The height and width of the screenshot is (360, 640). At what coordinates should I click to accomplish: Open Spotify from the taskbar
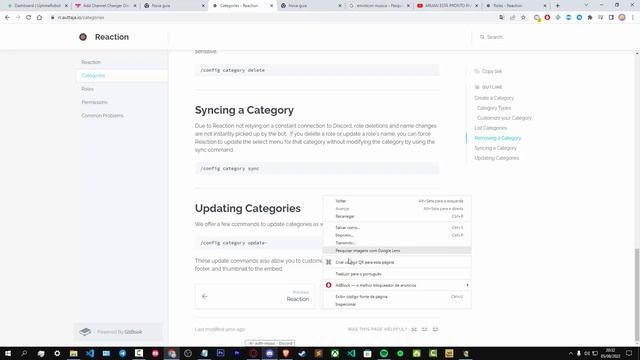384,353
